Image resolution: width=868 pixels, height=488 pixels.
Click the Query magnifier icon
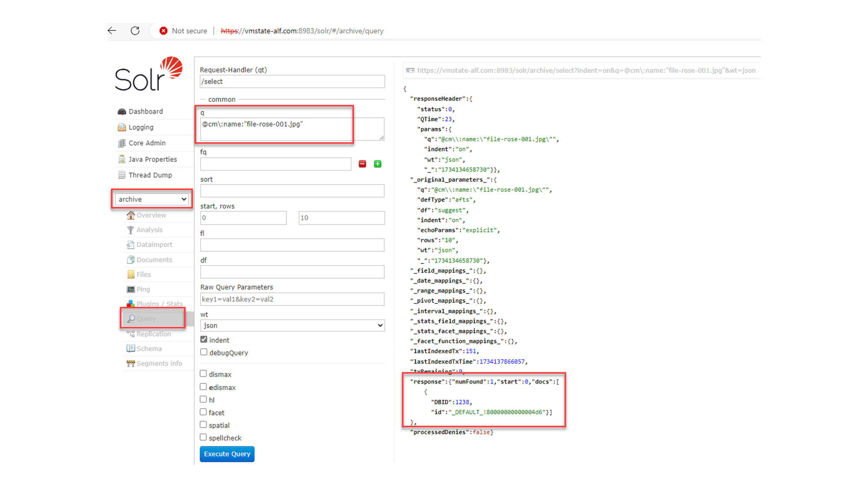pos(131,319)
